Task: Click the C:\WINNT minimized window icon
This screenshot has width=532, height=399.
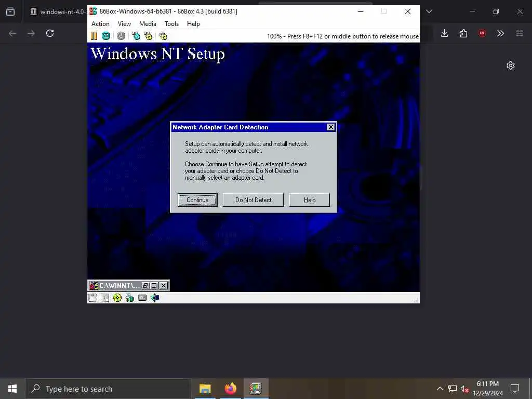Action: click(x=94, y=286)
